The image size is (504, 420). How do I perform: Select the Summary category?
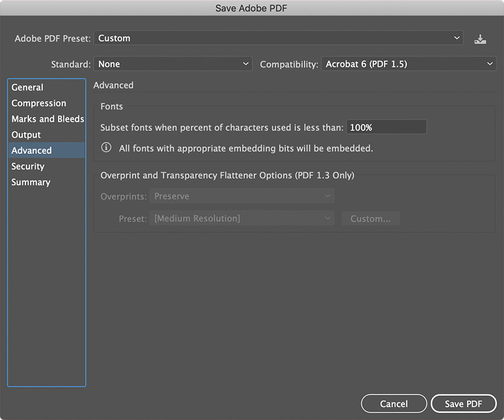(x=46, y=182)
